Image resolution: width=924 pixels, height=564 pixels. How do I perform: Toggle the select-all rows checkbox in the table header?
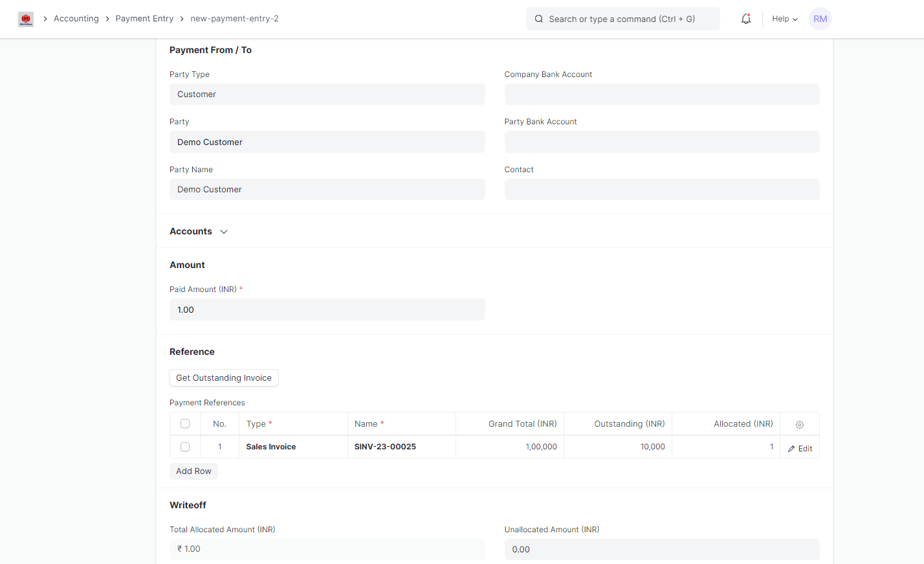click(x=185, y=423)
